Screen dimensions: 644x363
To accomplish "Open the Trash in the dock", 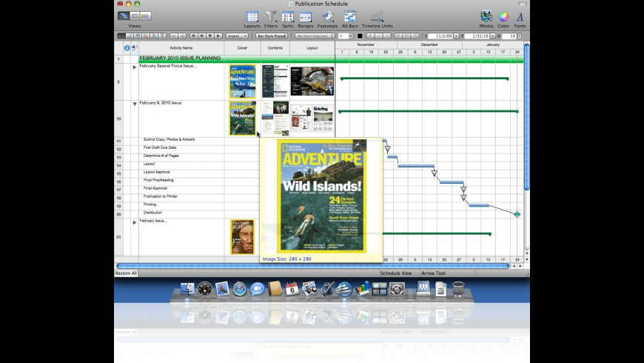I will tap(458, 289).
